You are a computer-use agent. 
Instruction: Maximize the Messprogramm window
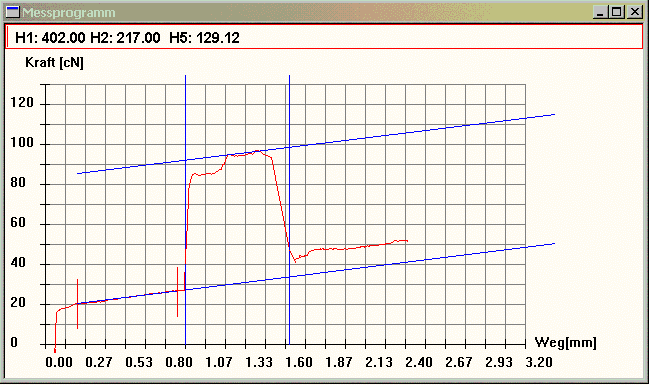616,12
